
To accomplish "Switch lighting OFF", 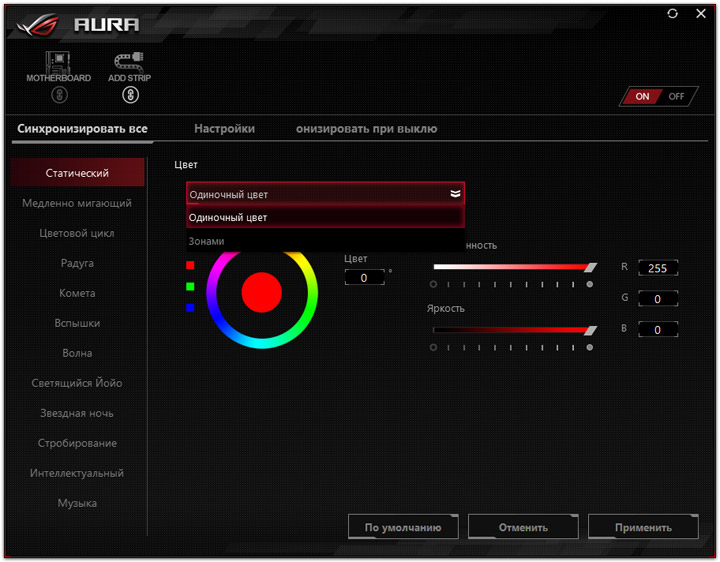I will [x=676, y=96].
